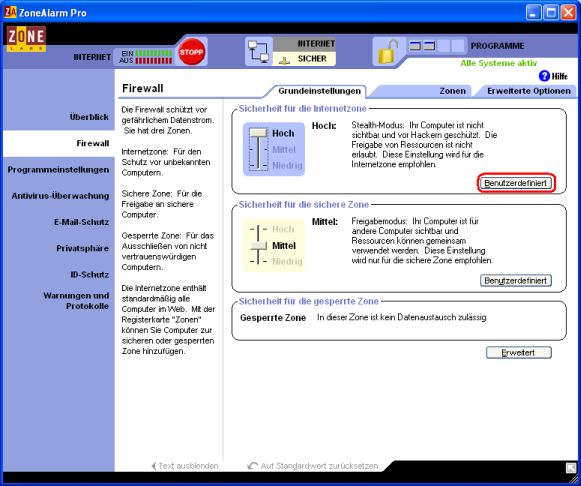Click Auf Standardwert zurücksetzen link
Image resolution: width=581 pixels, height=486 pixels.
click(319, 466)
